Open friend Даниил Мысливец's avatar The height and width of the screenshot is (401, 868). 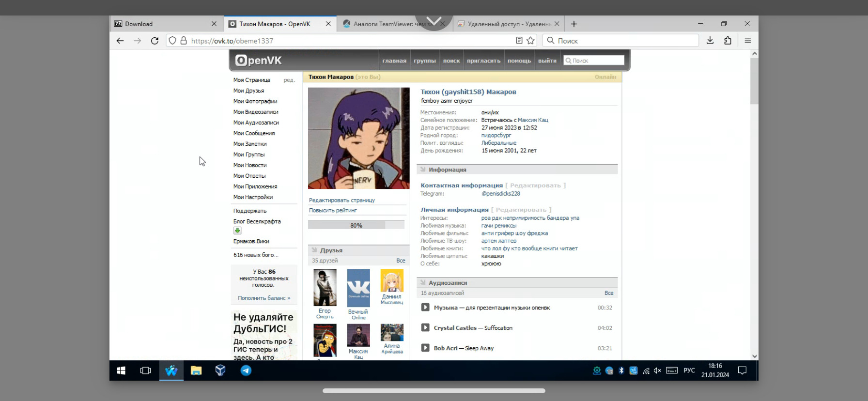tap(392, 281)
